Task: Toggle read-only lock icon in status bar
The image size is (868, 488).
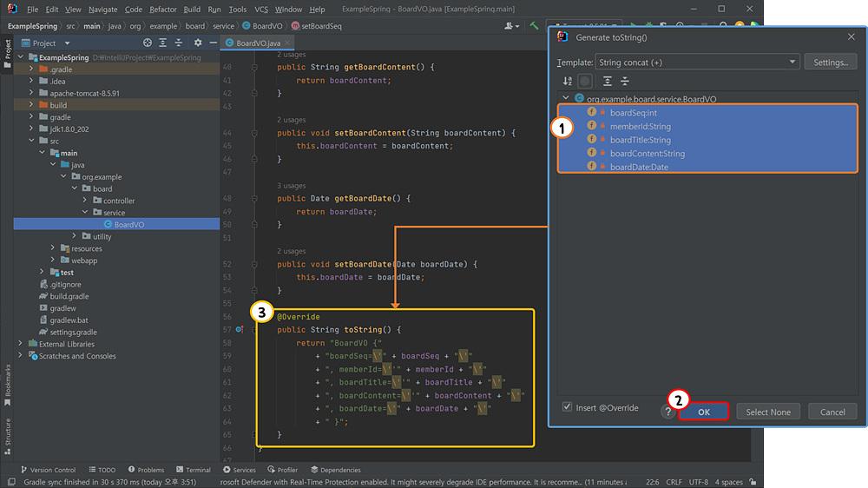Action: pyautogui.click(x=754, y=482)
